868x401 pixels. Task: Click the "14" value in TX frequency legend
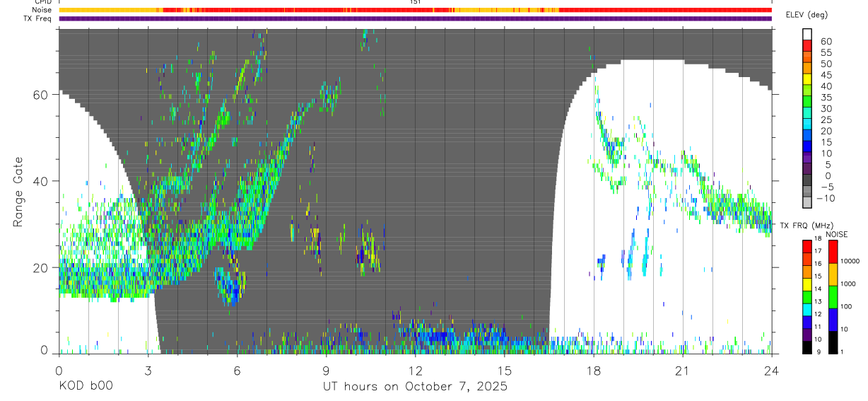click(819, 289)
